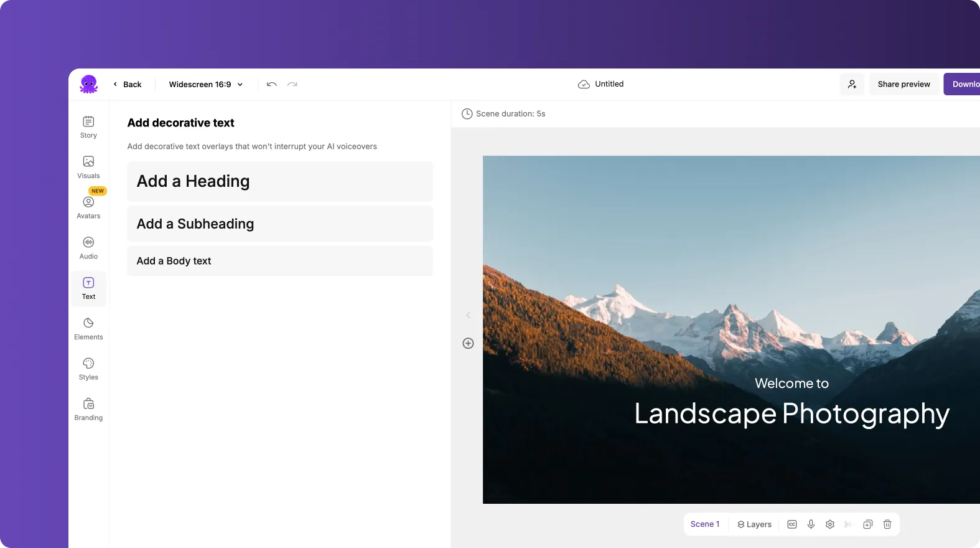The height and width of the screenshot is (548, 980).
Task: Open the Branding panel
Action: (x=88, y=409)
